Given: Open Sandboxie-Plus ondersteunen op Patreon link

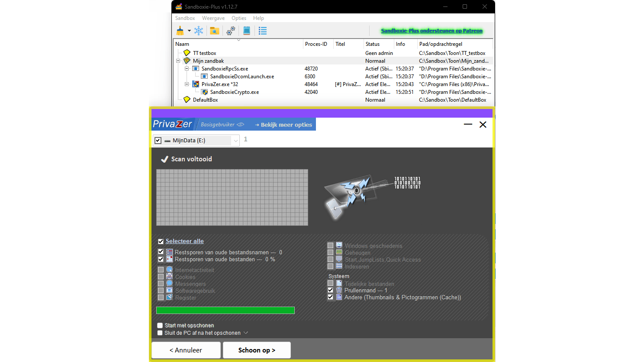Looking at the screenshot, I should [x=431, y=31].
